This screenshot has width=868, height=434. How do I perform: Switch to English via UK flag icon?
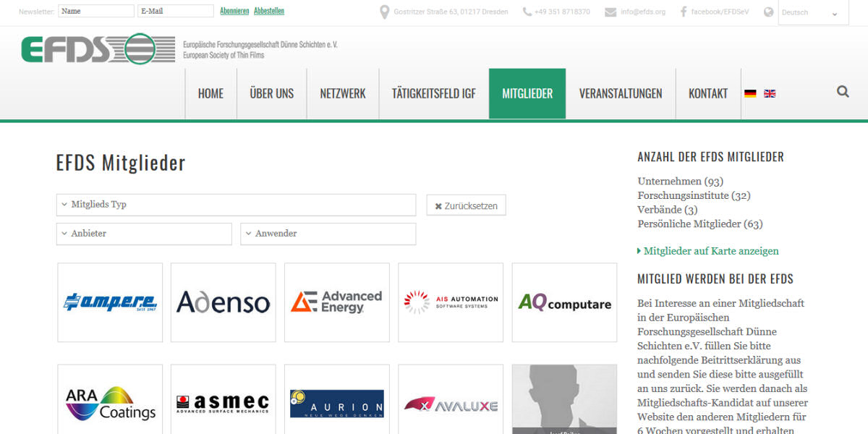(x=770, y=94)
